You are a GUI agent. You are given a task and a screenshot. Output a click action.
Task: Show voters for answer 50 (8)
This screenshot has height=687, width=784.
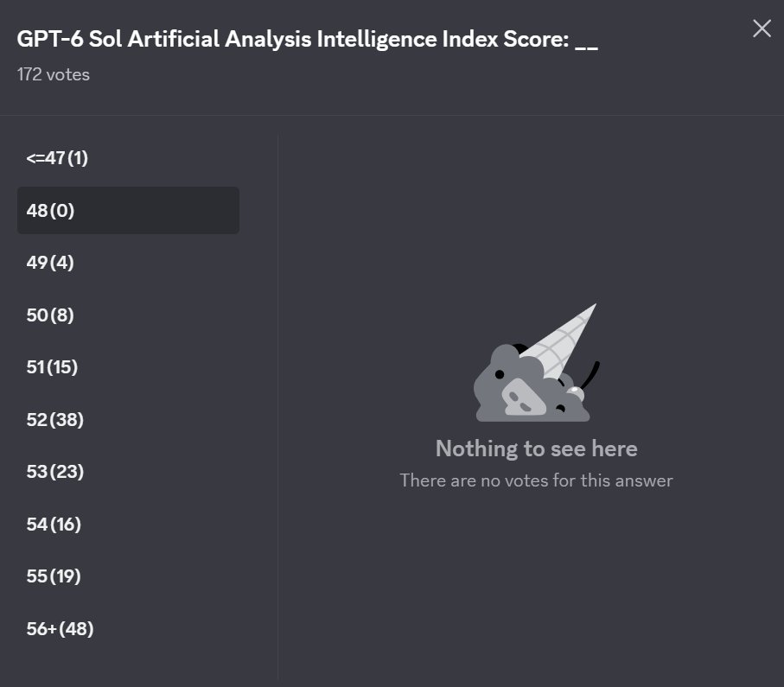(x=128, y=315)
